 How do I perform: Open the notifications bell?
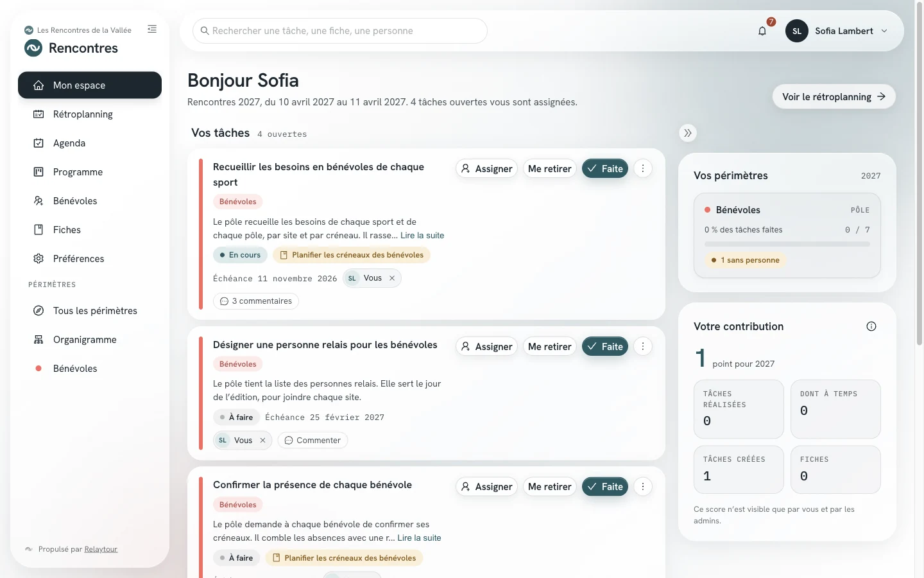point(762,31)
